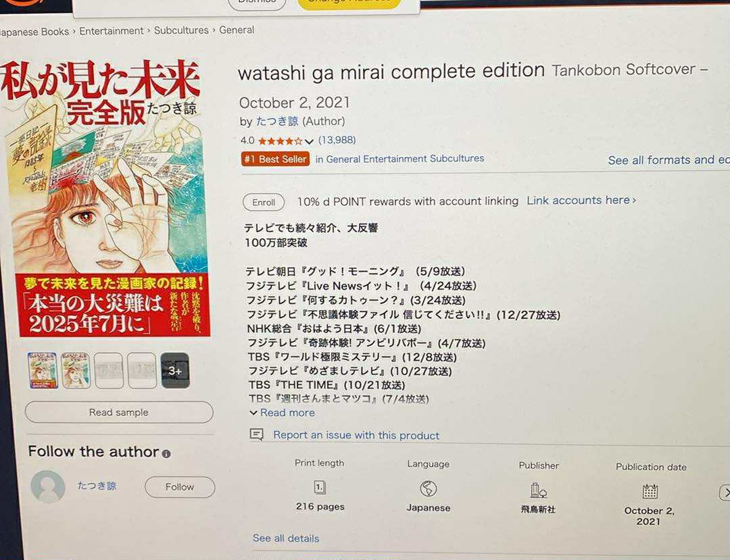Click the author profile avatar
Viewport: 730px width, 560px height.
47,486
